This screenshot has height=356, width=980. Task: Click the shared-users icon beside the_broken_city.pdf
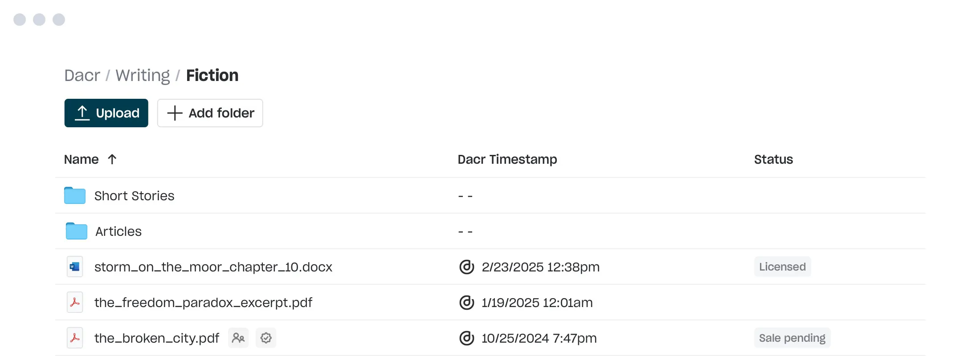pyautogui.click(x=238, y=338)
